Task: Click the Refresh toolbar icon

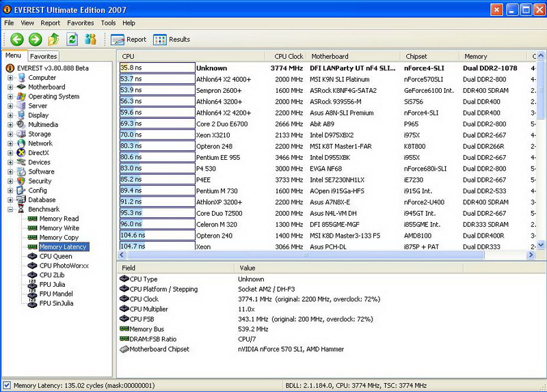Action: tap(72, 40)
